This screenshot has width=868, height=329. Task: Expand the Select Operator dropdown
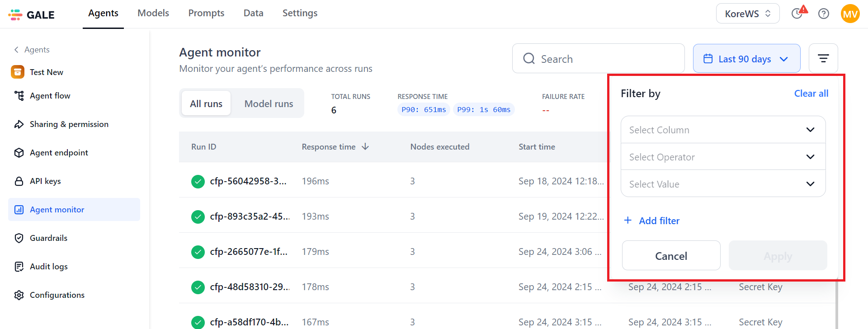[723, 157]
